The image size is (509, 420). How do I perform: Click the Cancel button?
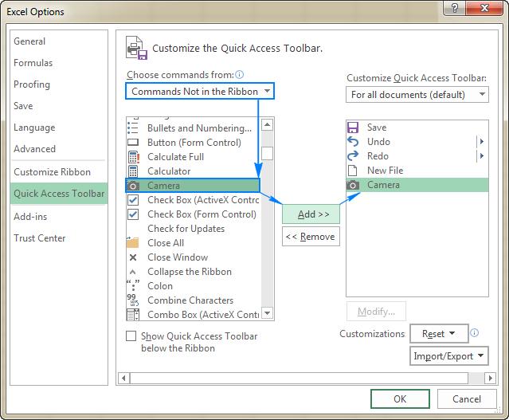tap(467, 398)
